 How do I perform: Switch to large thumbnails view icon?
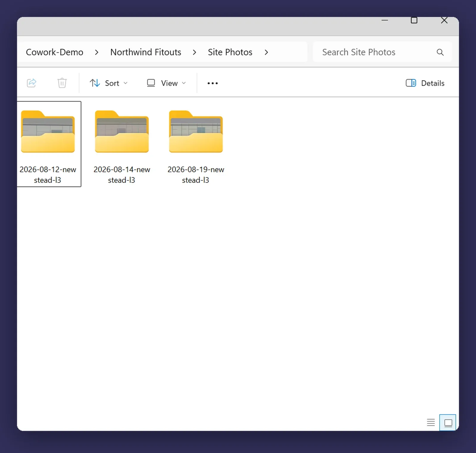tap(448, 422)
